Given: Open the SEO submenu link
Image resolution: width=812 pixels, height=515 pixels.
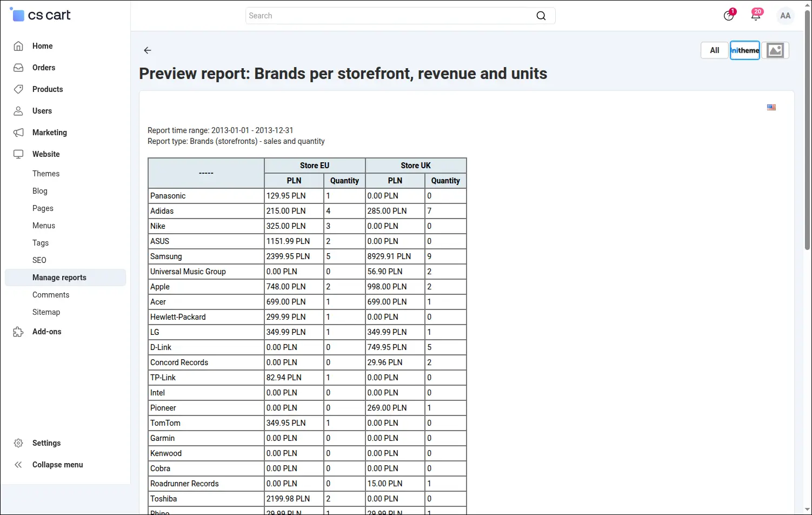Looking at the screenshot, I should point(39,260).
